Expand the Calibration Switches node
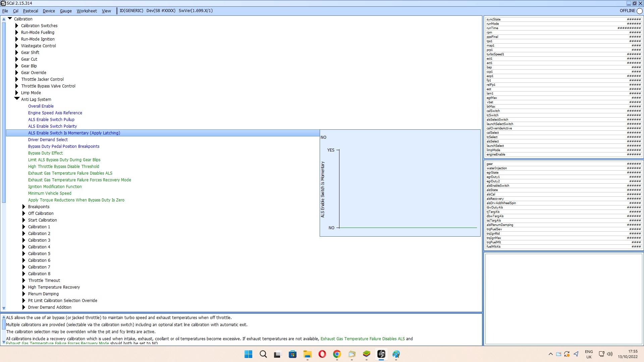The image size is (644, 362). click(x=17, y=26)
